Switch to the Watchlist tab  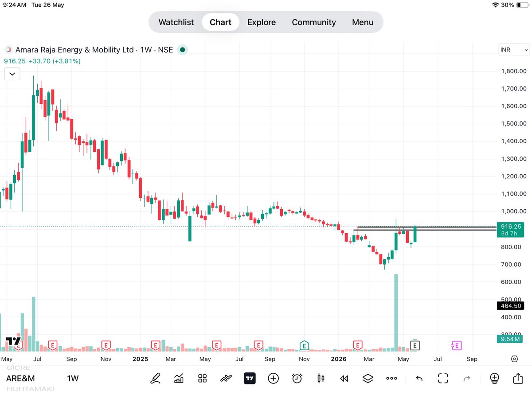(176, 22)
